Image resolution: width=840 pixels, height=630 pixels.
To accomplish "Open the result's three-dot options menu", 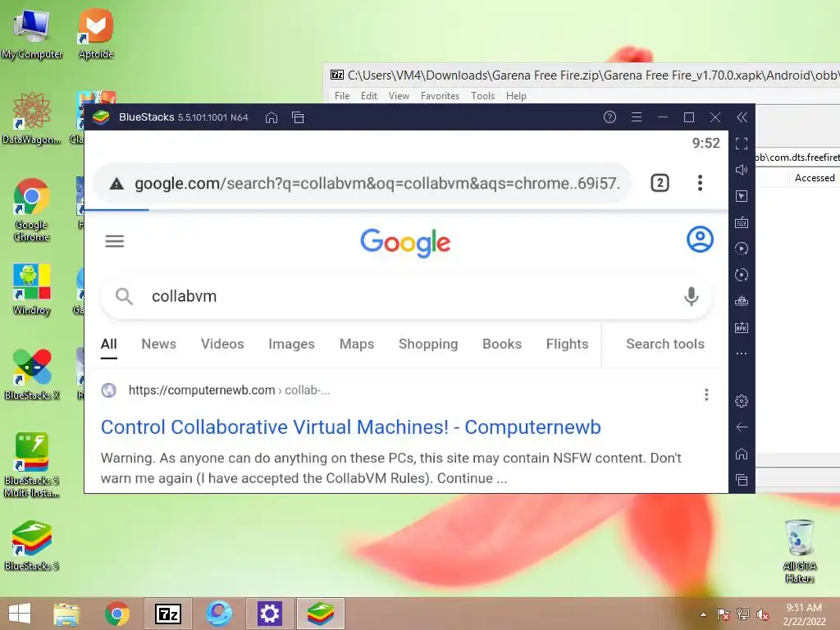I will 706,395.
